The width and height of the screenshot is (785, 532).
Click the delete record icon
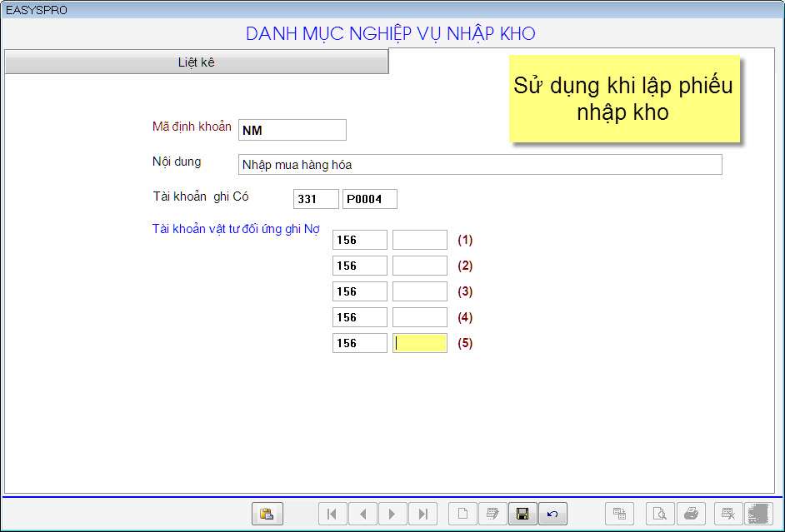point(728,514)
